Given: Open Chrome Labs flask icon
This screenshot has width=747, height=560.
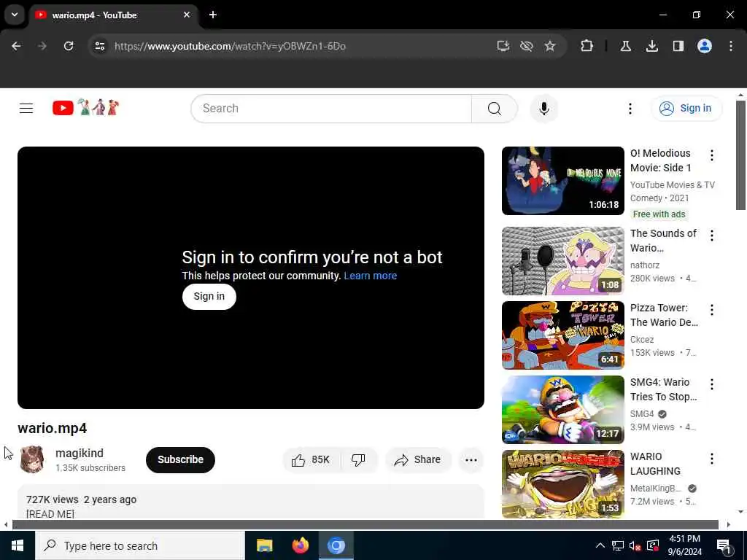Looking at the screenshot, I should (625, 46).
